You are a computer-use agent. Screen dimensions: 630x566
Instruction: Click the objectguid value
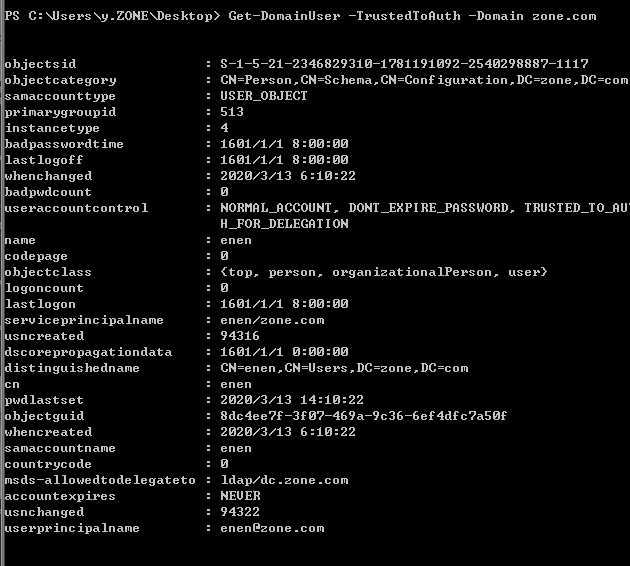pos(364,416)
